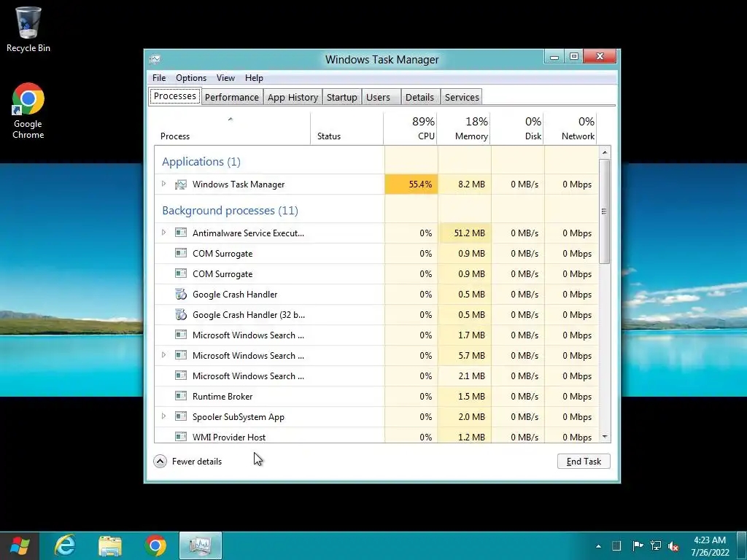This screenshot has width=747, height=560.
Task: Switch to the Services tab
Action: 462,97
